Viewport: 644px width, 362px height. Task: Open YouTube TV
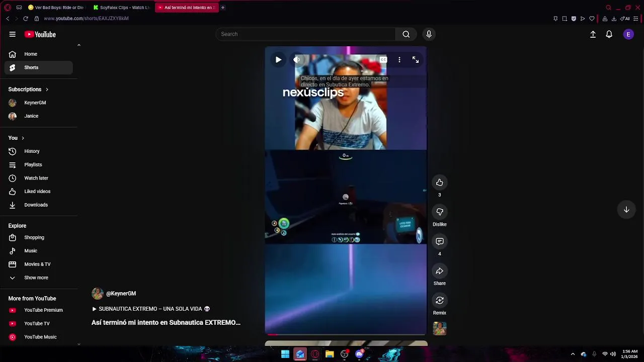click(39, 324)
